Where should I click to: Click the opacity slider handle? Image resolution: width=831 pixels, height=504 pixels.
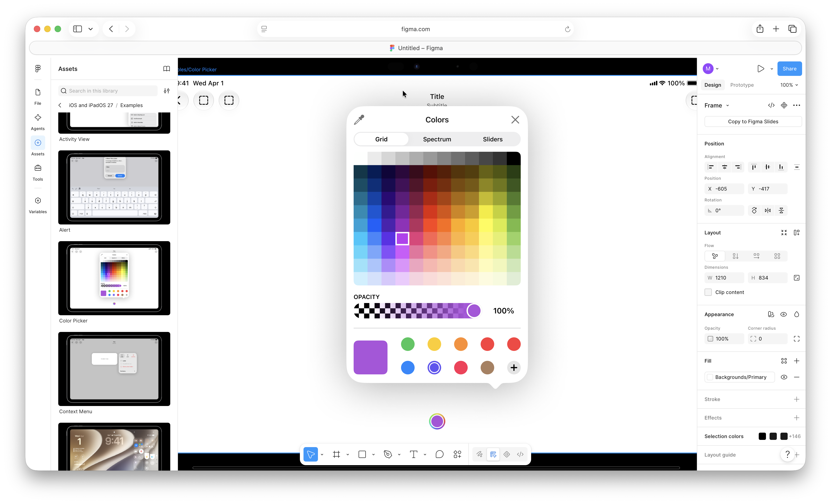coord(474,311)
